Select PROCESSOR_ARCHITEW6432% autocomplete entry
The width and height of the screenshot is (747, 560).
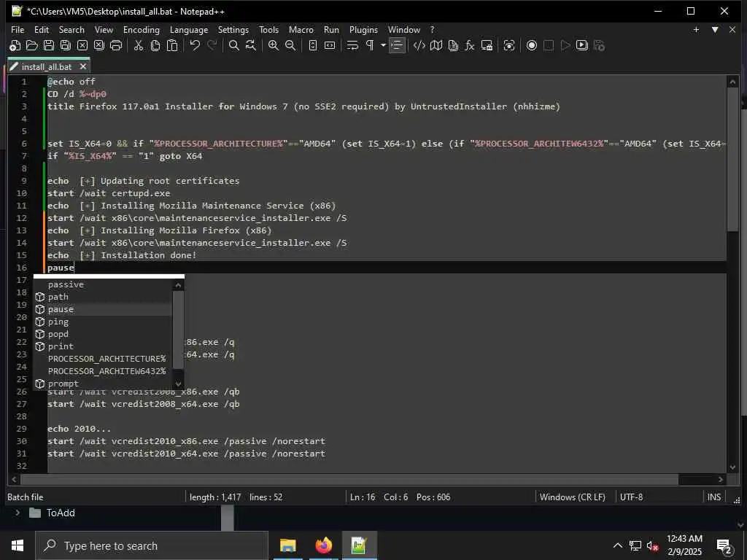pyautogui.click(x=103, y=371)
